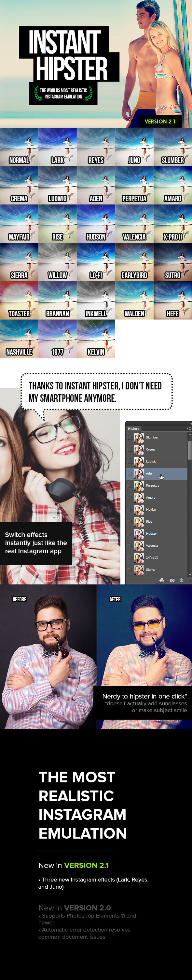Image resolution: width=192 pixels, height=980 pixels.
Task: Click the Slumber preview in the effects grid
Action: (x=173, y=147)
